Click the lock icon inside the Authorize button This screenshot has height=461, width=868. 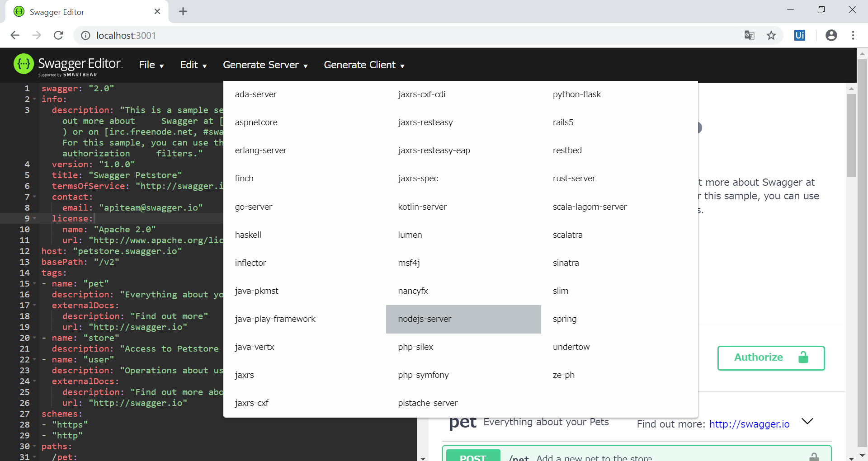(x=803, y=358)
